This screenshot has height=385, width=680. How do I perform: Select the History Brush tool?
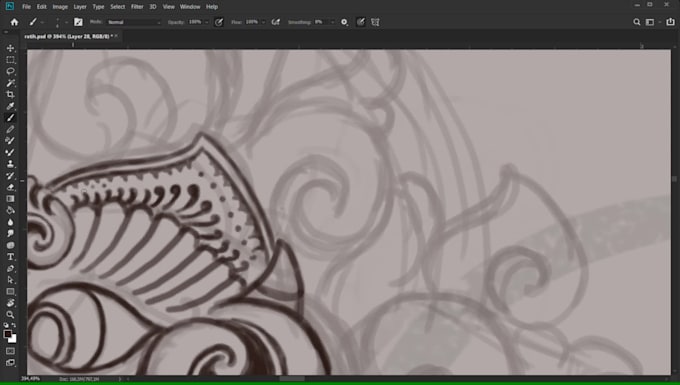tap(10, 176)
